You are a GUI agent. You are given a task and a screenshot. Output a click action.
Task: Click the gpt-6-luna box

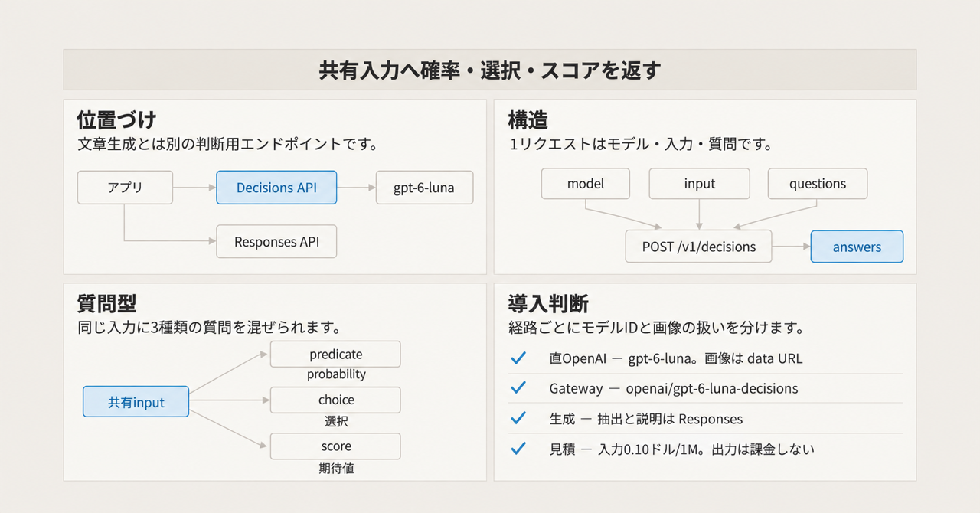[x=424, y=187]
